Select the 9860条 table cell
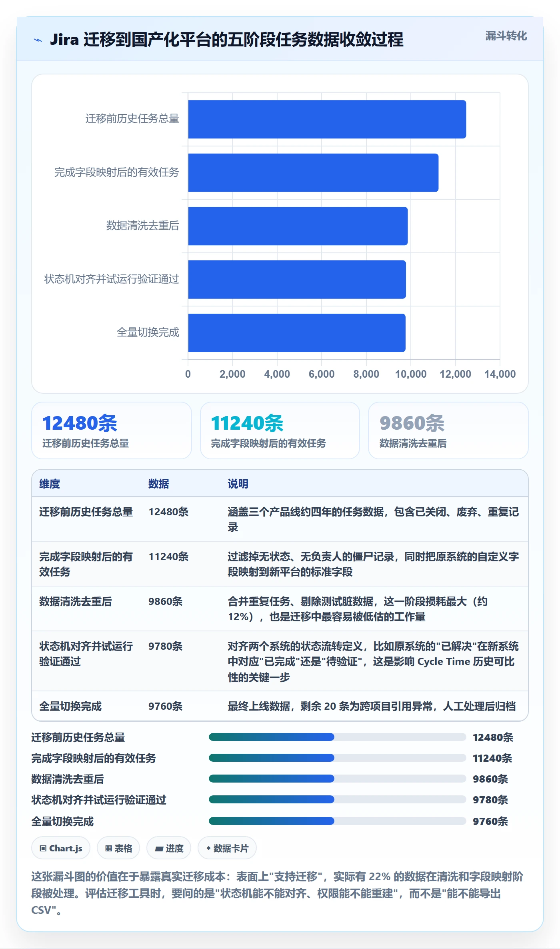This screenshot has width=560, height=949. [166, 601]
